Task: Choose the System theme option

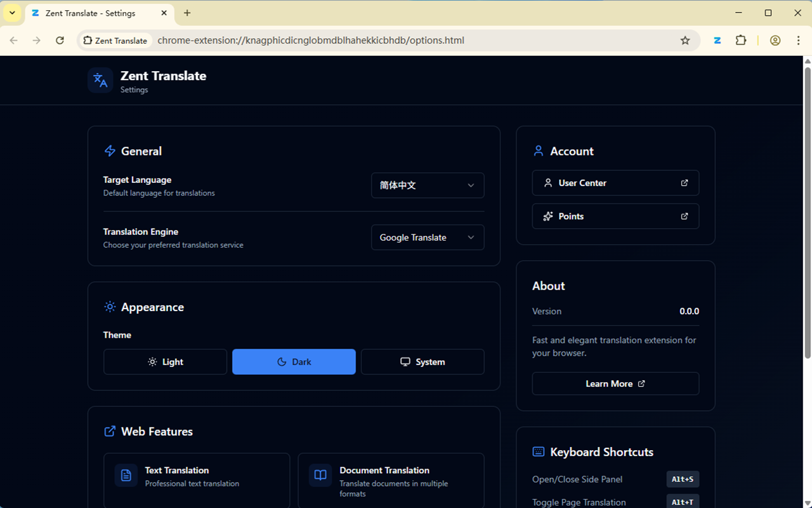Action: click(x=422, y=361)
